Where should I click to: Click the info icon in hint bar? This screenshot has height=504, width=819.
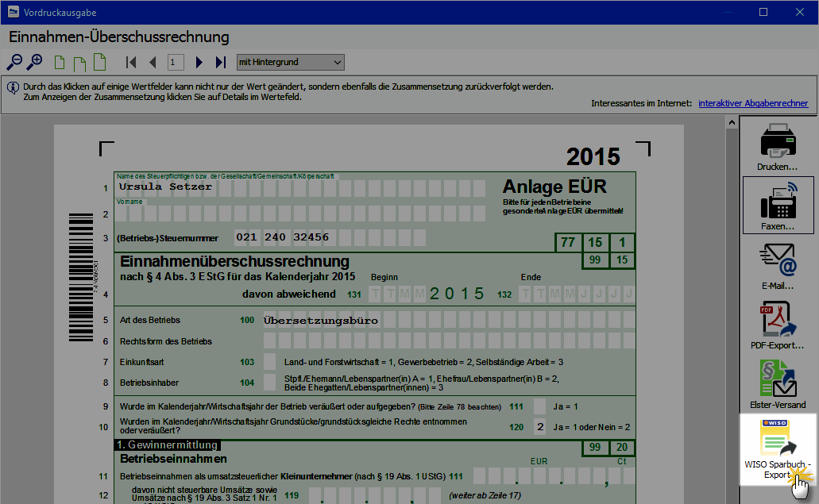pos(13,87)
